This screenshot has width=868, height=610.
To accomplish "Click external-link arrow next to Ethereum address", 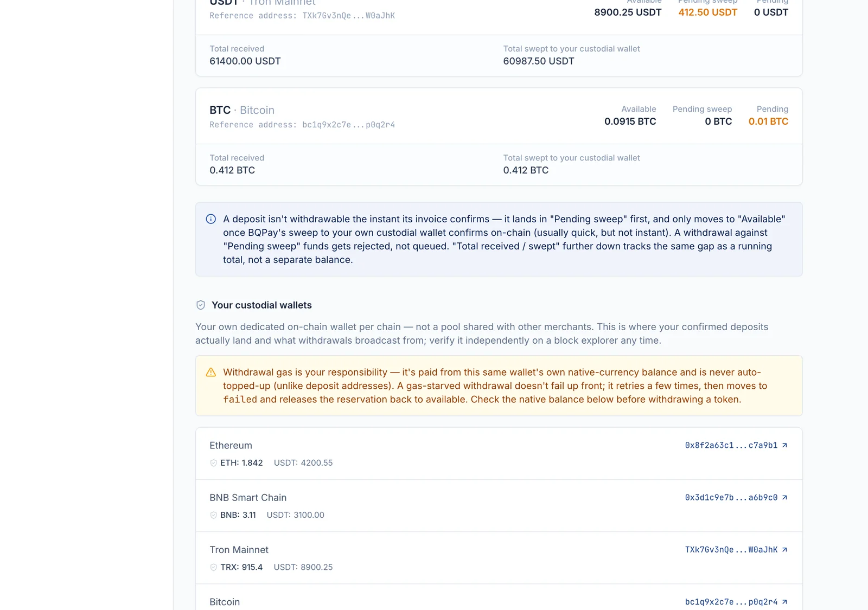I will pos(784,445).
